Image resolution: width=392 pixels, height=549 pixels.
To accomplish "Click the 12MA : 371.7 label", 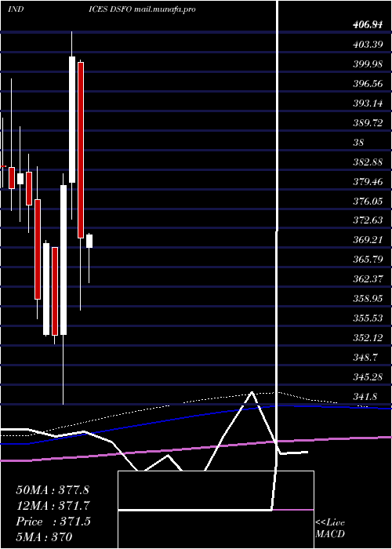I will pyautogui.click(x=53, y=506).
